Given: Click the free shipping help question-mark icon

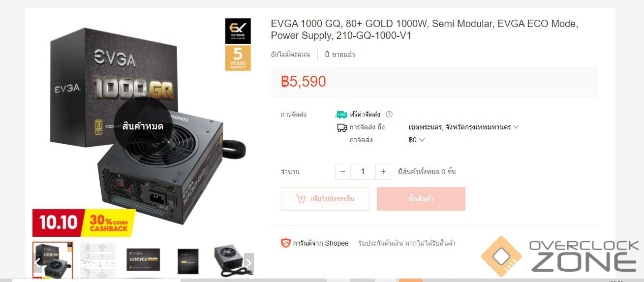Looking at the screenshot, I should [x=389, y=114].
